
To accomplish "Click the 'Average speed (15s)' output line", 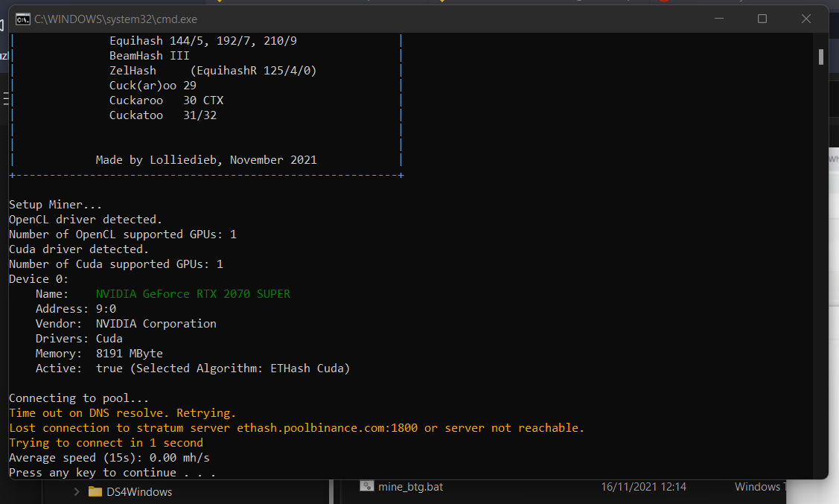I will pyautogui.click(x=109, y=458).
